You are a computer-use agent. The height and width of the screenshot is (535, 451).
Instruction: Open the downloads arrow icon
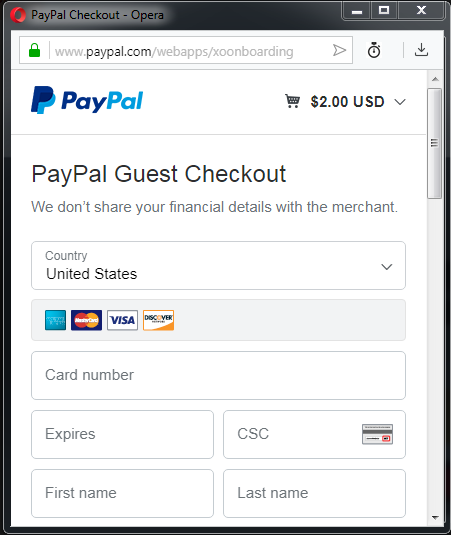(x=421, y=50)
